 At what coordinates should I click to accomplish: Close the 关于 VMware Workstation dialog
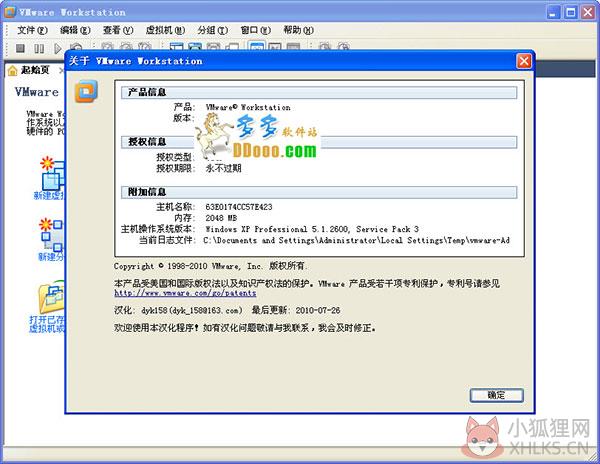(x=524, y=61)
